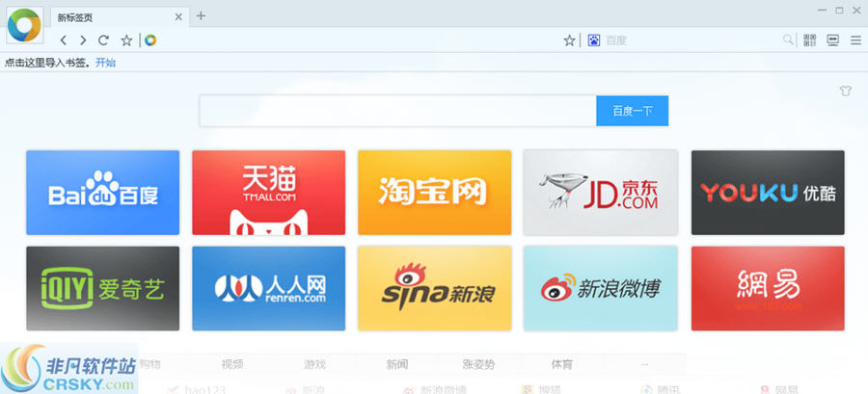Click the 开始 link to import bookmarks
Image resolution: width=868 pixels, height=394 pixels.
point(106,63)
